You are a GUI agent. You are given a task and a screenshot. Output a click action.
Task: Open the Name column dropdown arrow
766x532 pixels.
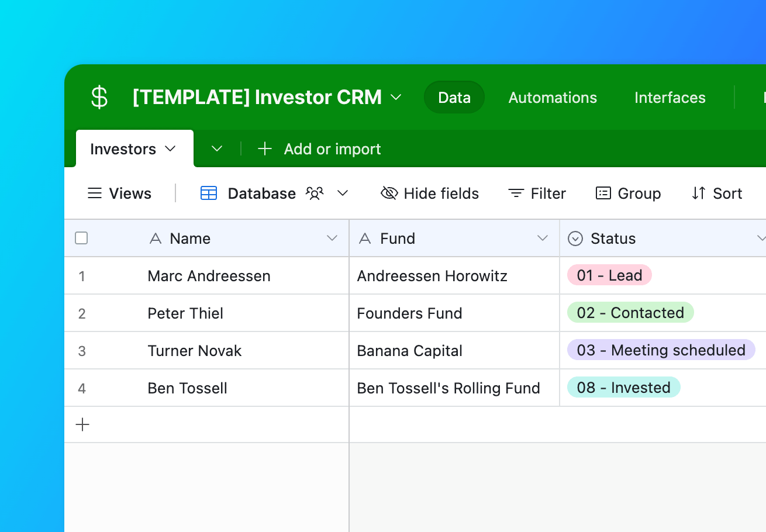pyautogui.click(x=332, y=238)
